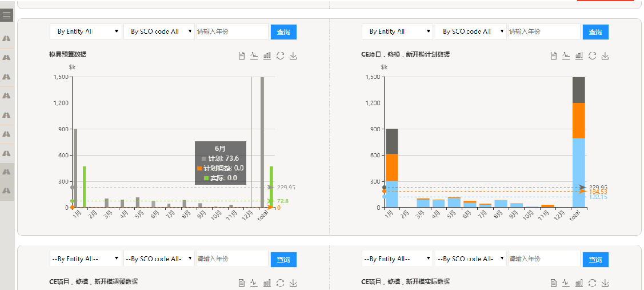The image size is (644, 290).
Task: Open By SCO code All dropdown above 计划数据
Action: pyautogui.click(x=471, y=31)
